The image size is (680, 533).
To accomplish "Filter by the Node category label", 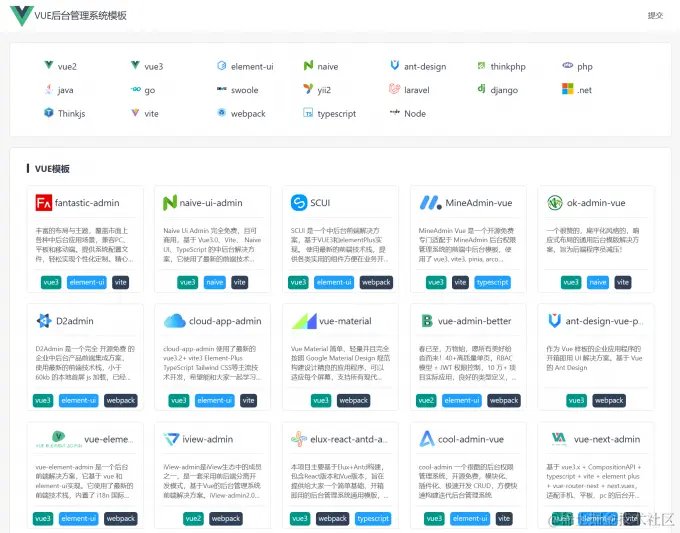I will (415, 113).
